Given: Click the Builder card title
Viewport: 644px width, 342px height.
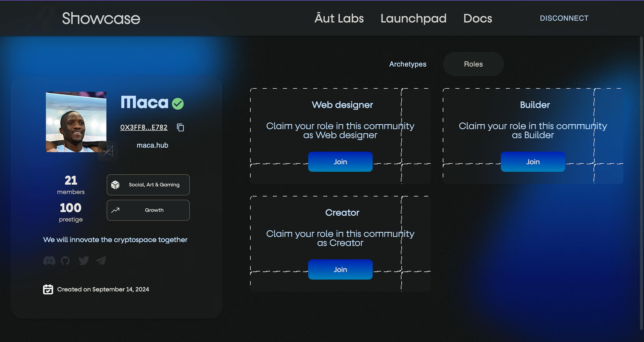Looking at the screenshot, I should [x=535, y=105].
